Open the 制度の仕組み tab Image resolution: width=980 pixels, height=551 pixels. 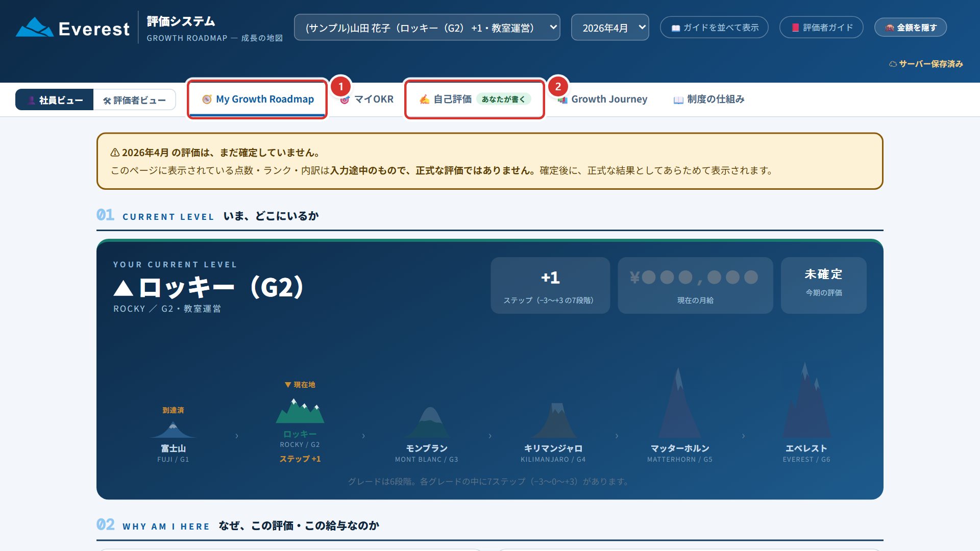coord(709,99)
